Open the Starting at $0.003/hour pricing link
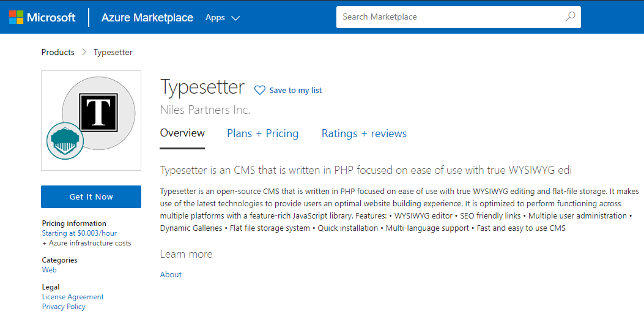Viewport: 644px width, 314px height. [80, 233]
